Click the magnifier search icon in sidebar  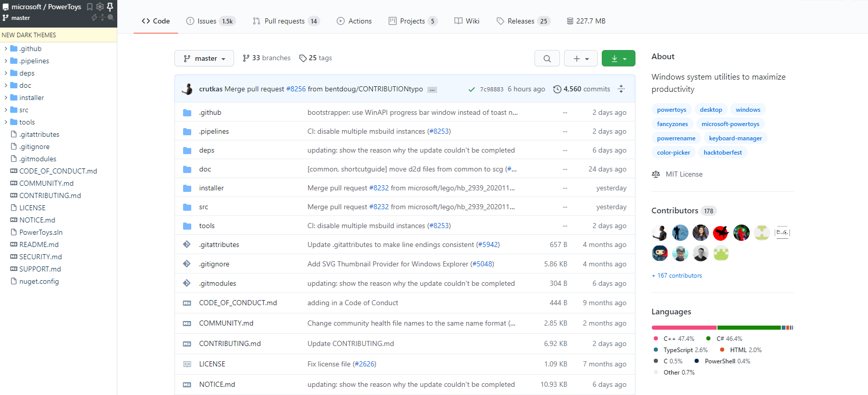click(111, 17)
